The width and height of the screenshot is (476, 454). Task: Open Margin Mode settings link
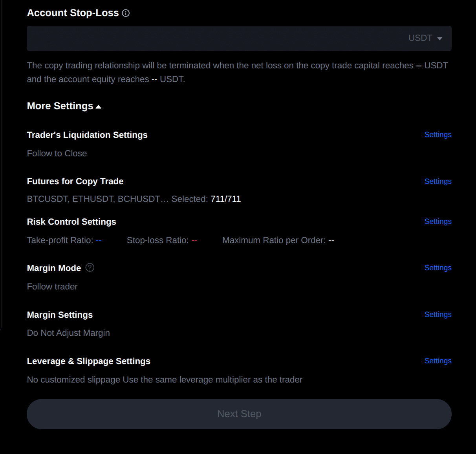click(438, 268)
